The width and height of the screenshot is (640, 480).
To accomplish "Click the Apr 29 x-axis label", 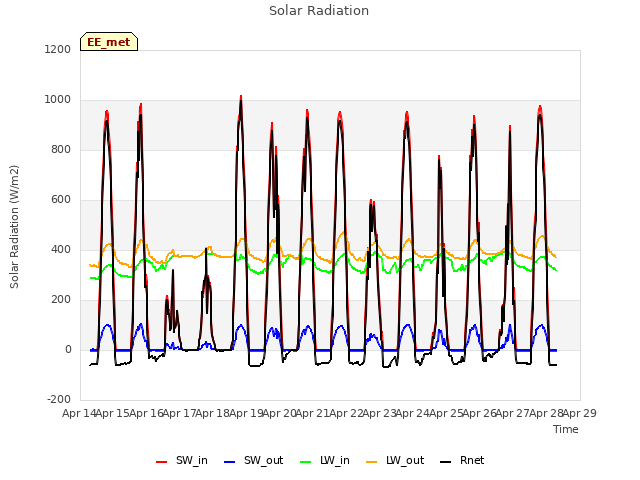I will click(580, 413).
